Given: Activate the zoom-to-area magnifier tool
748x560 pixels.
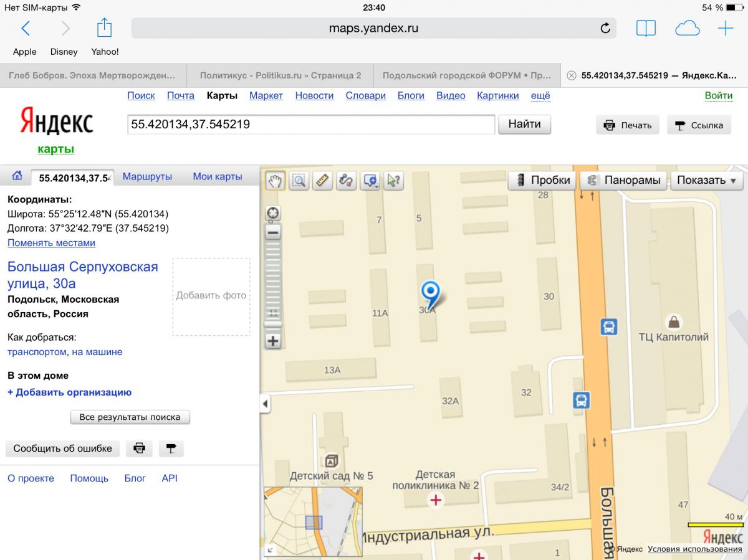Looking at the screenshot, I should (x=299, y=181).
